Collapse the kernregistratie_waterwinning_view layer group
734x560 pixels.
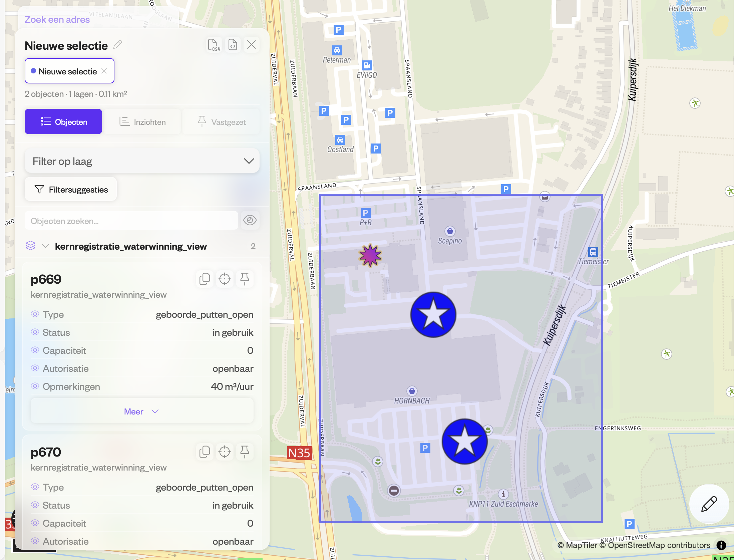click(46, 246)
